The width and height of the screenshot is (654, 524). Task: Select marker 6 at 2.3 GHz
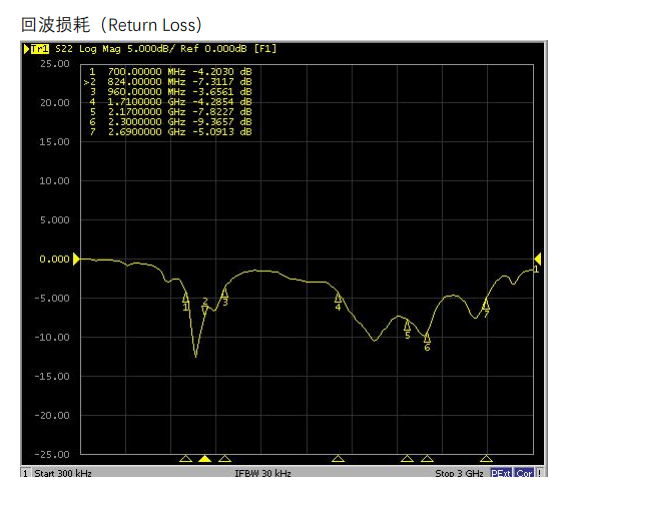[x=427, y=338]
